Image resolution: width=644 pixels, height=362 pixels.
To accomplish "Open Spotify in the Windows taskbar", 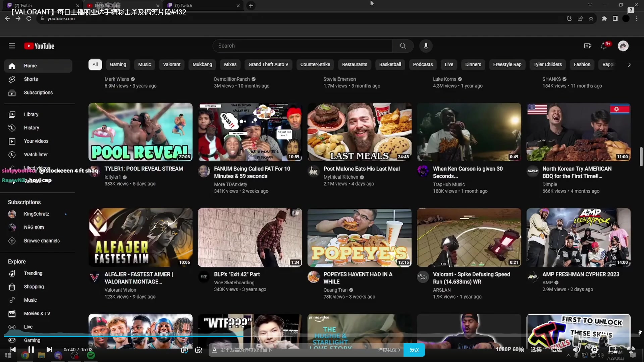I will pos(91,355).
